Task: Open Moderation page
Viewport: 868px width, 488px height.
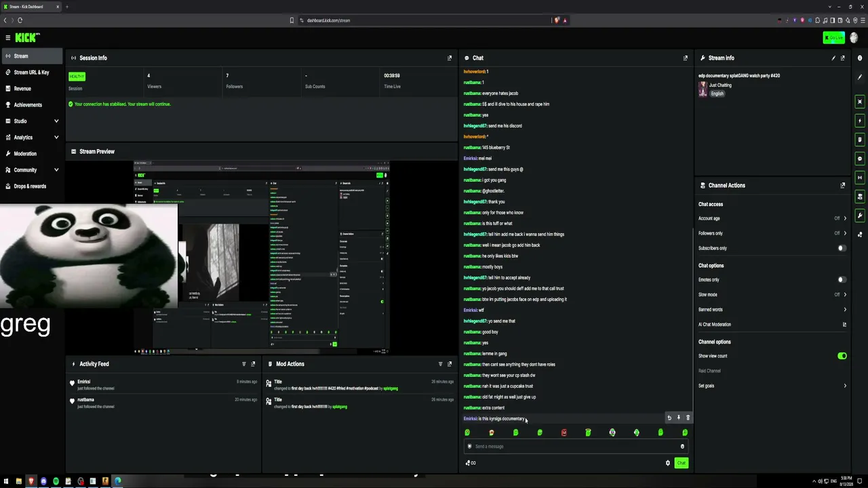Action: (x=32, y=154)
